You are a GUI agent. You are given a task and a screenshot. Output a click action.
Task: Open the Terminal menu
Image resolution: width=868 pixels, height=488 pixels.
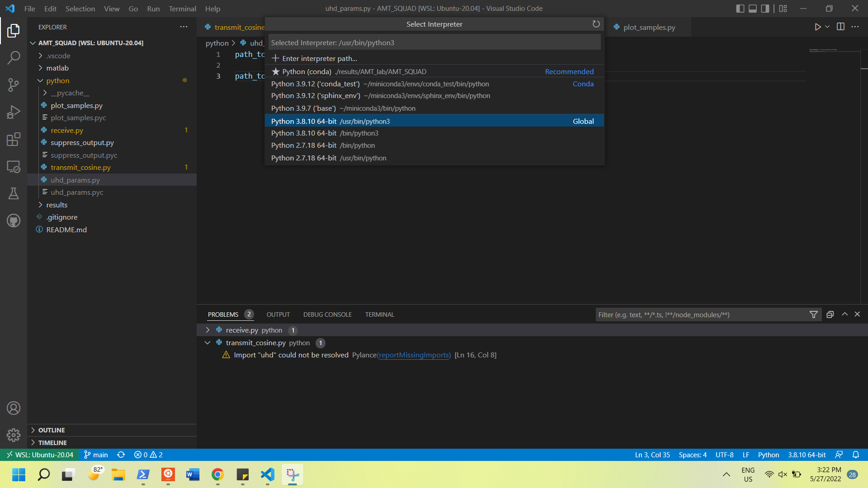182,9
